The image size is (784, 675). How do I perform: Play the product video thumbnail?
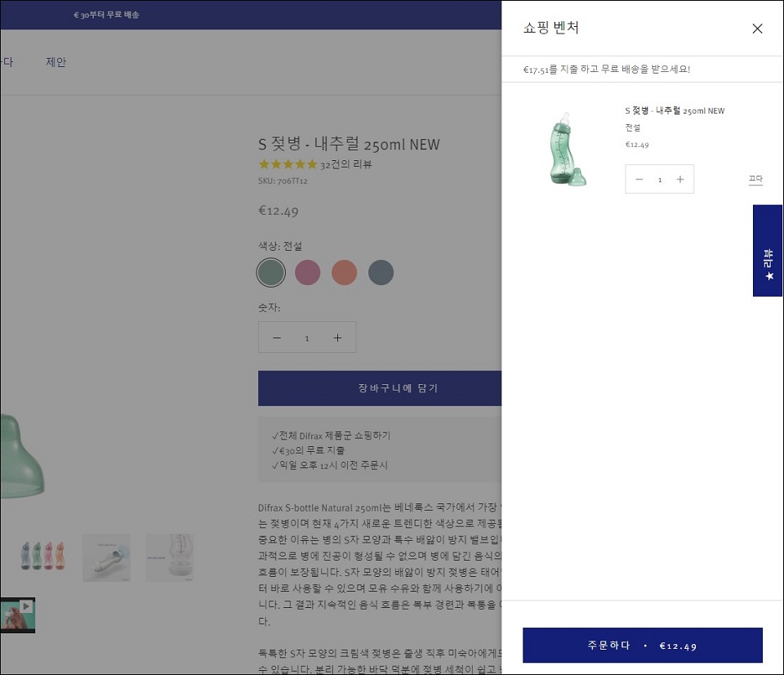17,615
